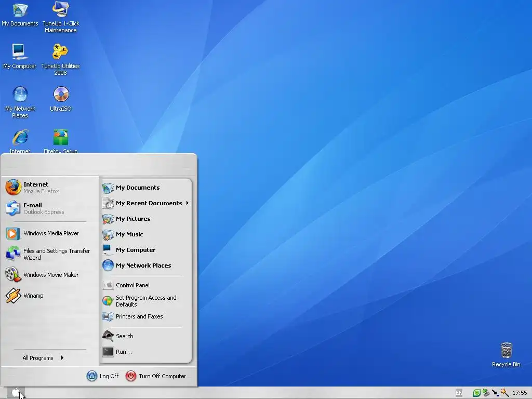
Task: Select the UltraISO desktop icon
Action: (61, 99)
